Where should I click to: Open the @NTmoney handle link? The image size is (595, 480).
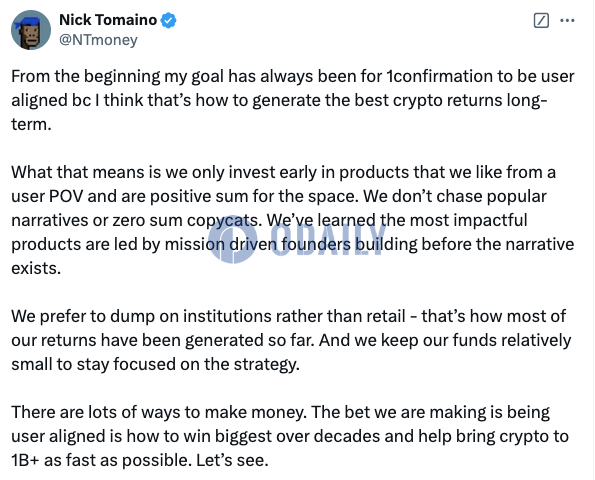coord(99,40)
